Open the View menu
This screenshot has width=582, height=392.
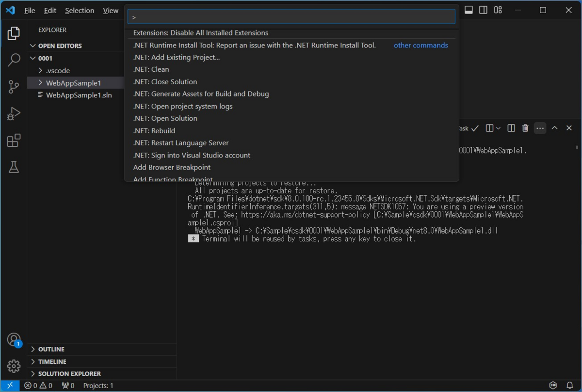click(111, 10)
